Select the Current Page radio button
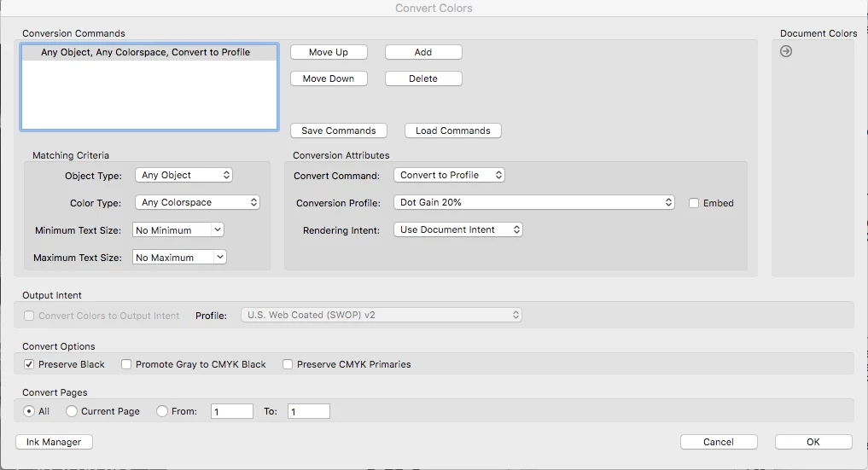 click(72, 411)
